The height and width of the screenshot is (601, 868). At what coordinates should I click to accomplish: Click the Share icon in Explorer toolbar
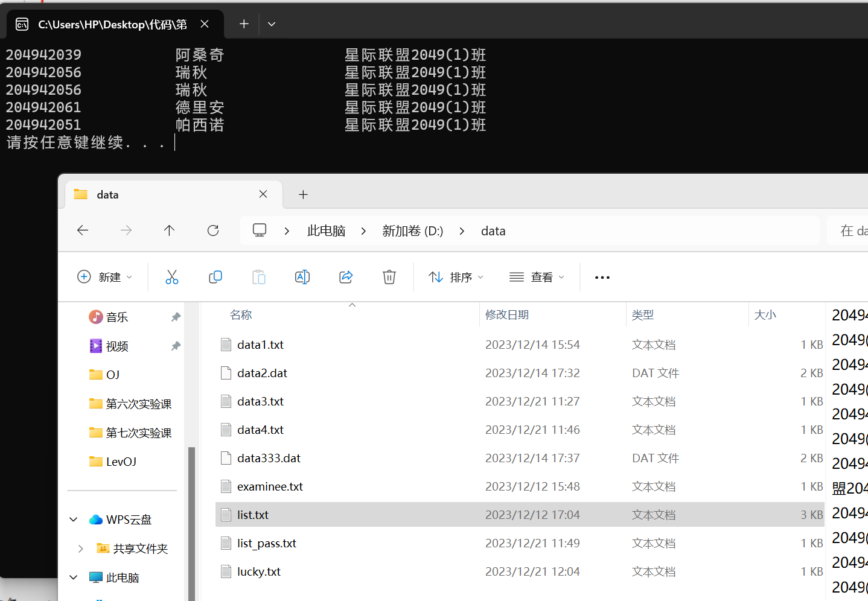click(x=346, y=277)
